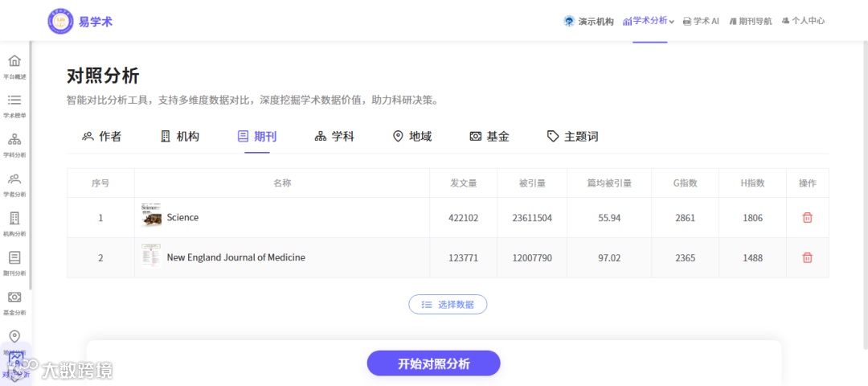This screenshot has width=868, height=386.
Task: Click the value 422102 in Science row
Action: pyautogui.click(x=464, y=218)
